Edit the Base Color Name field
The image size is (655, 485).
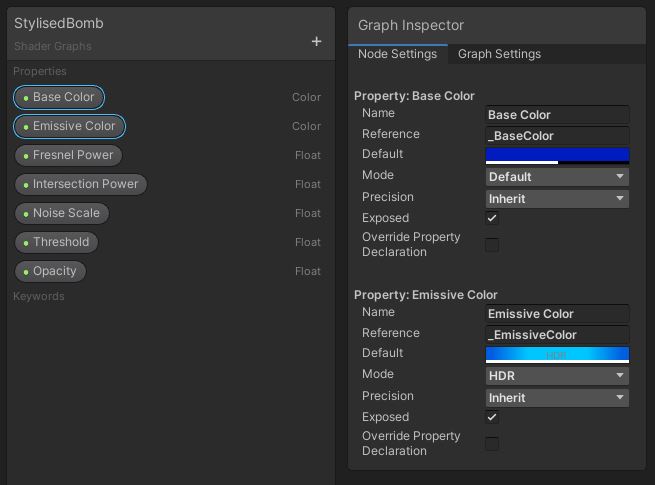[557, 115]
